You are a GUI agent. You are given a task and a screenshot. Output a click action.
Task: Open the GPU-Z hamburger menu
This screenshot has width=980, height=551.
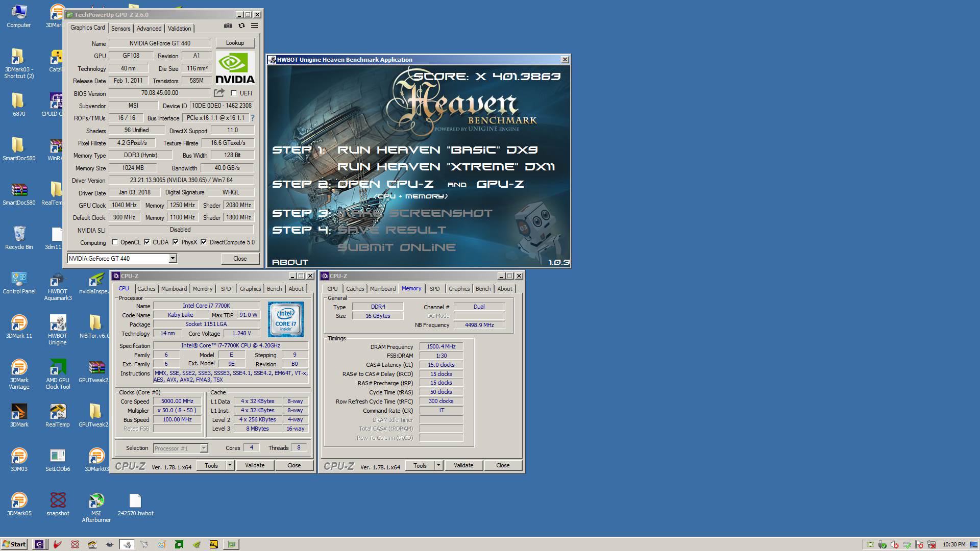tap(254, 26)
